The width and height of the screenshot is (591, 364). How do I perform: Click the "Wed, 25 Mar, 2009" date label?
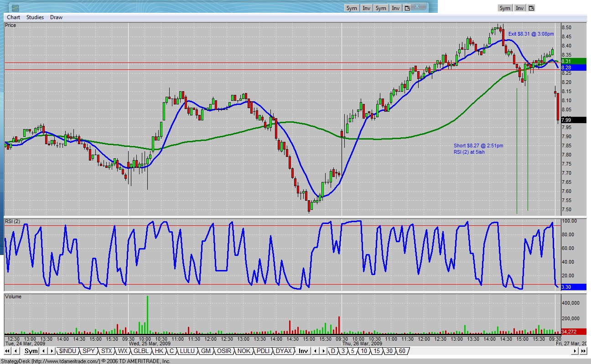[x=149, y=344]
